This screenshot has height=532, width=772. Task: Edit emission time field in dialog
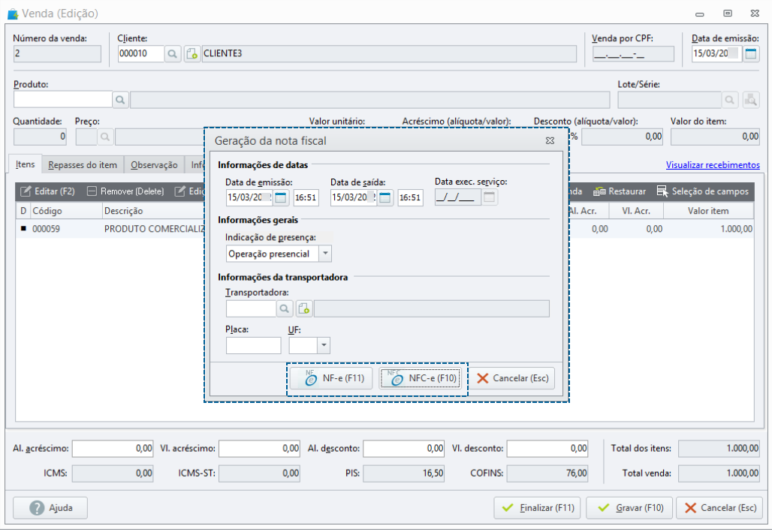click(x=306, y=197)
